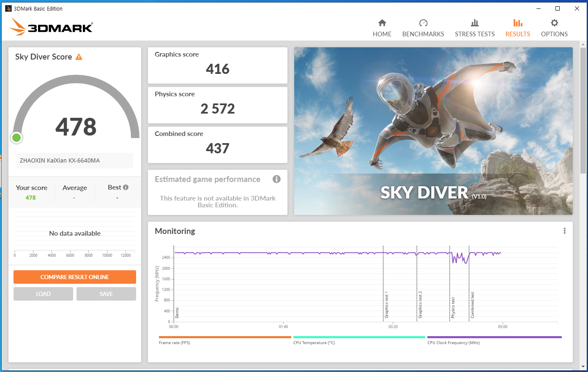Click the info icon beside Estimated game performance
The height and width of the screenshot is (372, 588).
276,179
